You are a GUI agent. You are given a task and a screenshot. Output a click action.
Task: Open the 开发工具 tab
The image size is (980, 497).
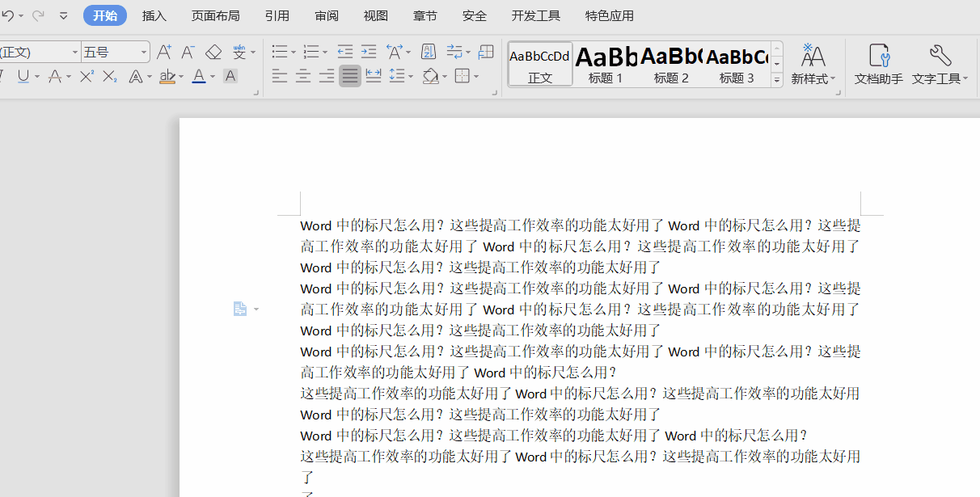click(x=536, y=15)
